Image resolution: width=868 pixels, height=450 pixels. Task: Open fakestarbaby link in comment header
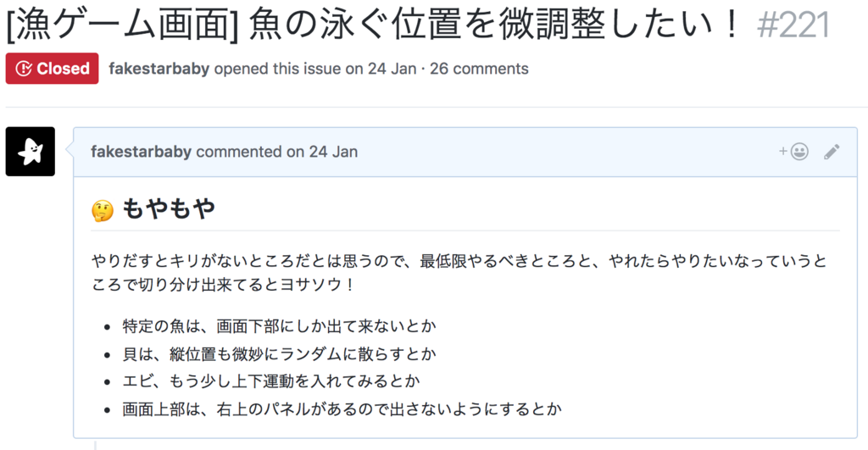[142, 152]
